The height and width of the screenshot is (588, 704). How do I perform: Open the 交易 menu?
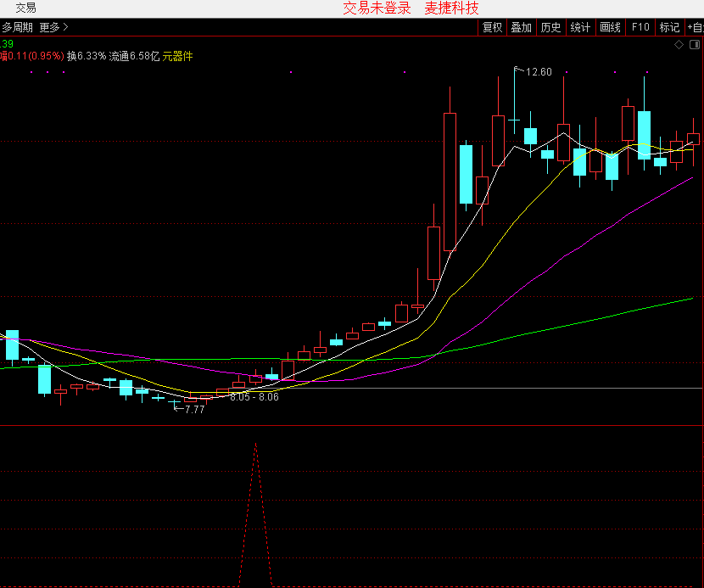(25, 8)
